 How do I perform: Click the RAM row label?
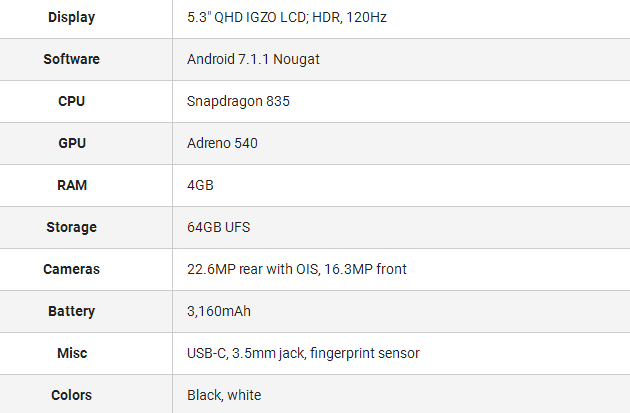click(x=71, y=185)
